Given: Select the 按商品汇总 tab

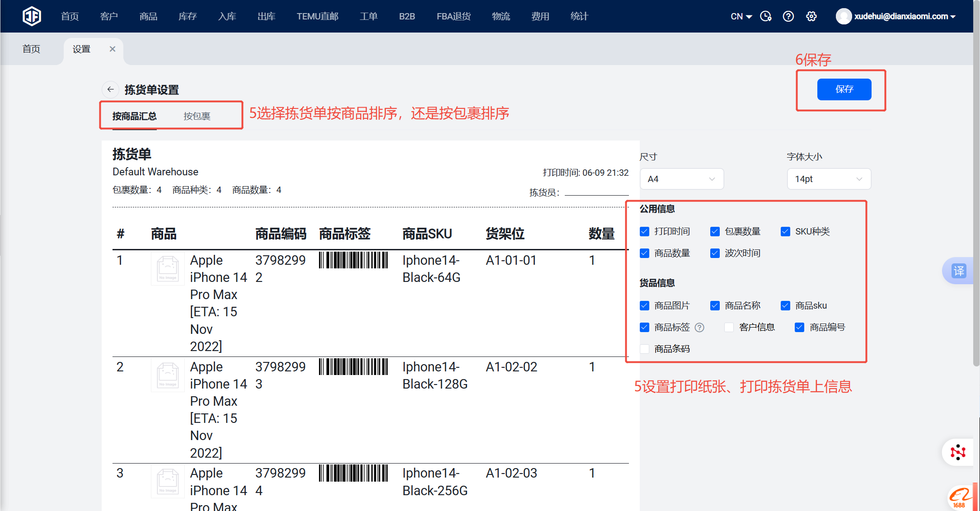Looking at the screenshot, I should point(135,116).
